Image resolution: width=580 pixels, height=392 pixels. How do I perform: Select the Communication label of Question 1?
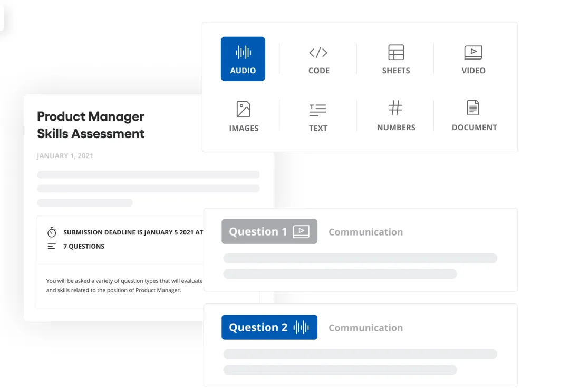[x=366, y=232]
